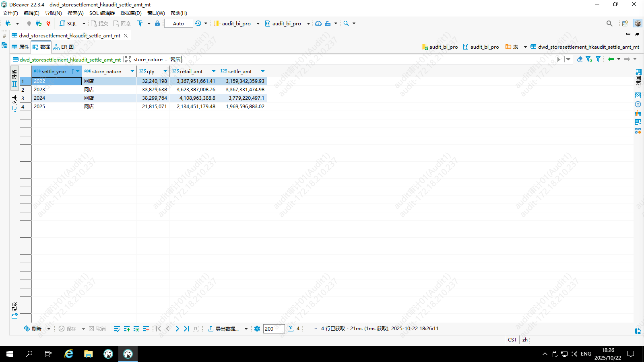
Task: Expand the 导出数据 export dropdown arrow
Action: pos(246,329)
